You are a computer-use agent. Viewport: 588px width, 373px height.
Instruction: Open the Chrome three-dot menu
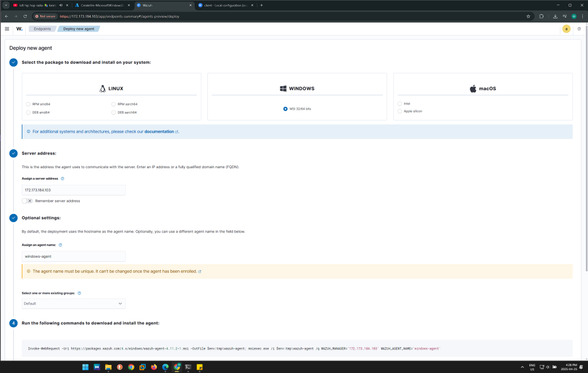(x=582, y=17)
